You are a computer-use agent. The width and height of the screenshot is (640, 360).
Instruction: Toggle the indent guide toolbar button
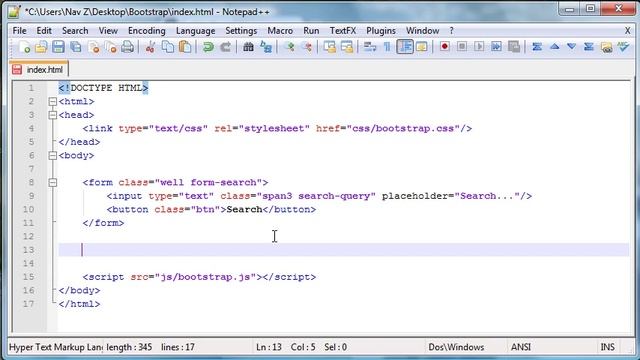tap(404, 47)
